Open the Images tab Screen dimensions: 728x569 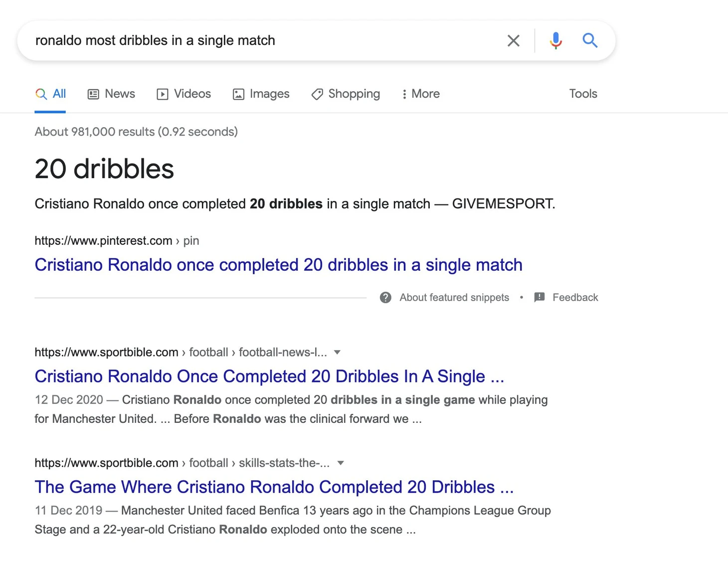point(261,94)
